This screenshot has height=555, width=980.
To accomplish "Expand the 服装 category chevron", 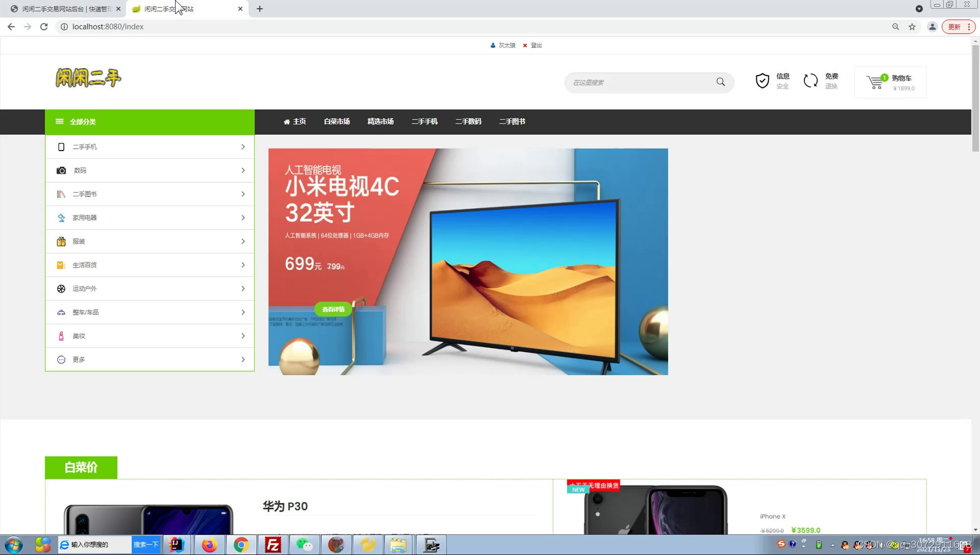I will (x=243, y=241).
